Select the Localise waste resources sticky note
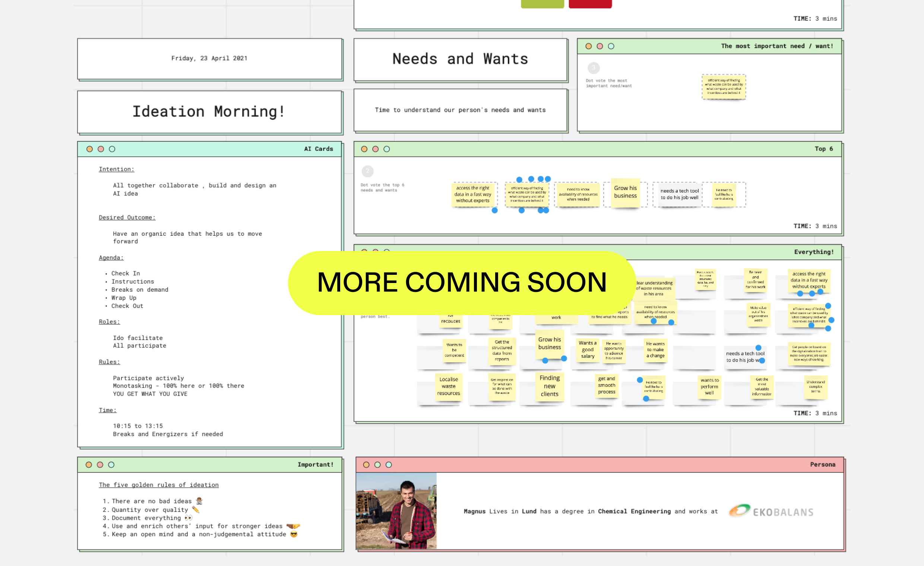This screenshot has width=924, height=566. tap(449, 387)
